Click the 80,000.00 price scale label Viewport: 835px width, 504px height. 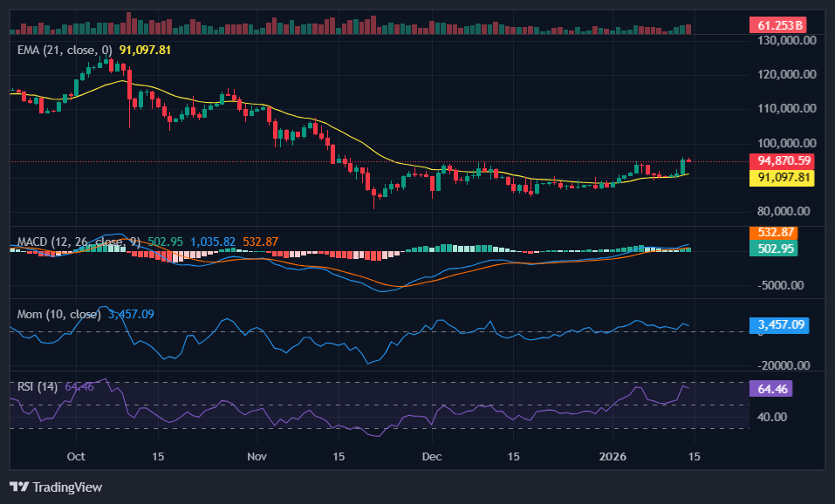(786, 211)
